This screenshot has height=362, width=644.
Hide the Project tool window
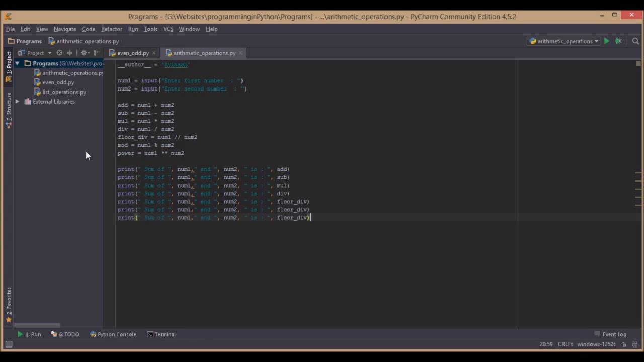pyautogui.click(x=97, y=53)
